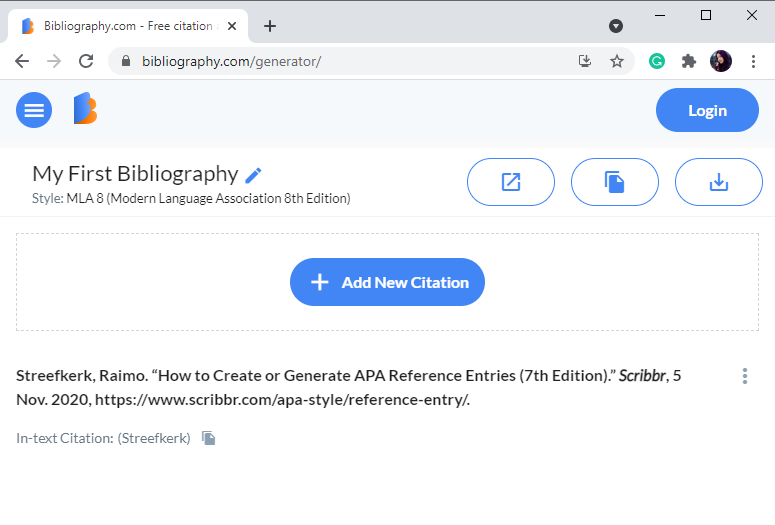Image resolution: width=775 pixels, height=525 pixels.
Task: Reload the page
Action: (86, 61)
